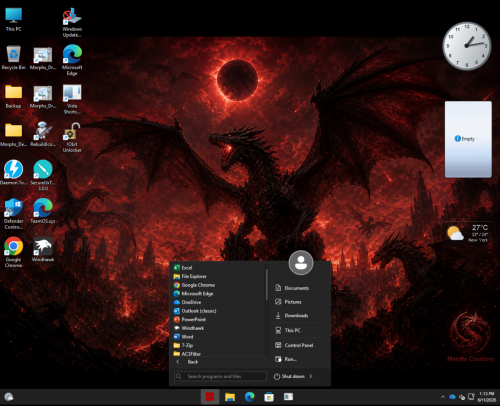The width and height of the screenshot is (500, 406).
Task: Open File Explorer from the taskbar
Action: click(x=230, y=397)
